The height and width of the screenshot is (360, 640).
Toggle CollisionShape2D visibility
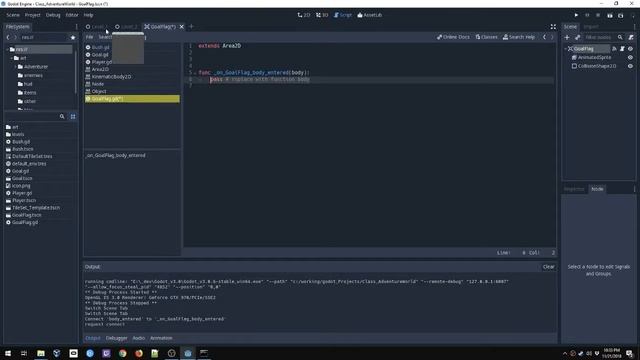(630, 66)
